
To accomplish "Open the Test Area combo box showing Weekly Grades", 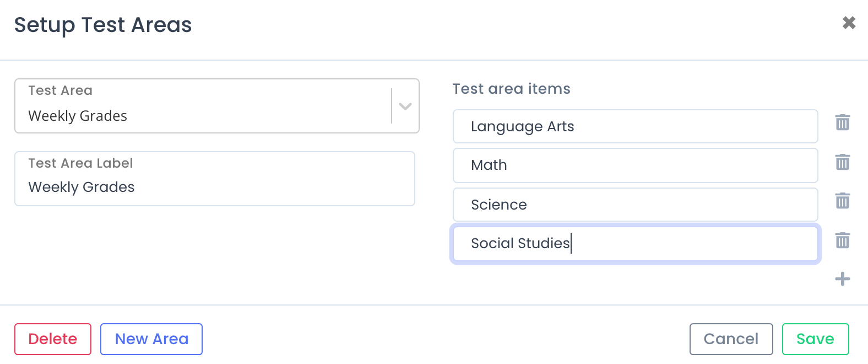I will point(217,106).
